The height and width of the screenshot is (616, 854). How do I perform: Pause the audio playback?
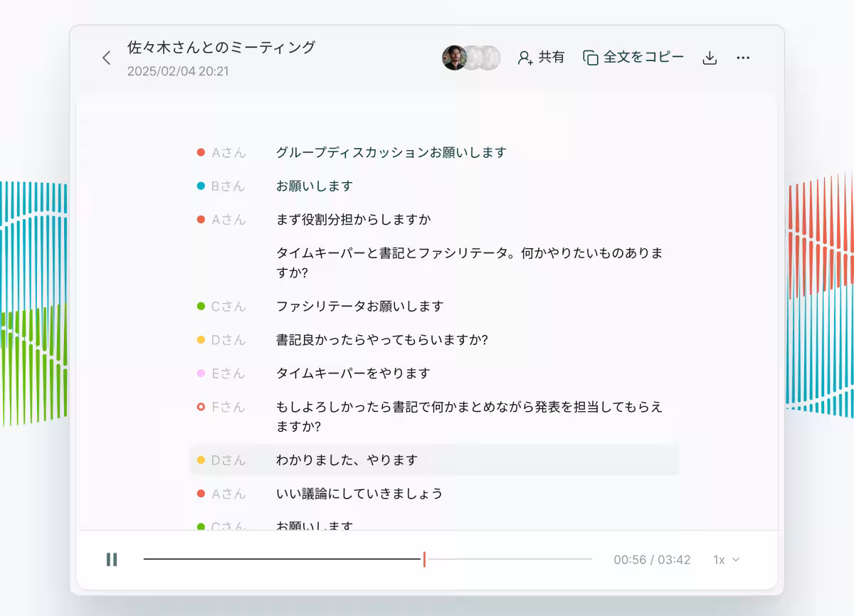(111, 560)
